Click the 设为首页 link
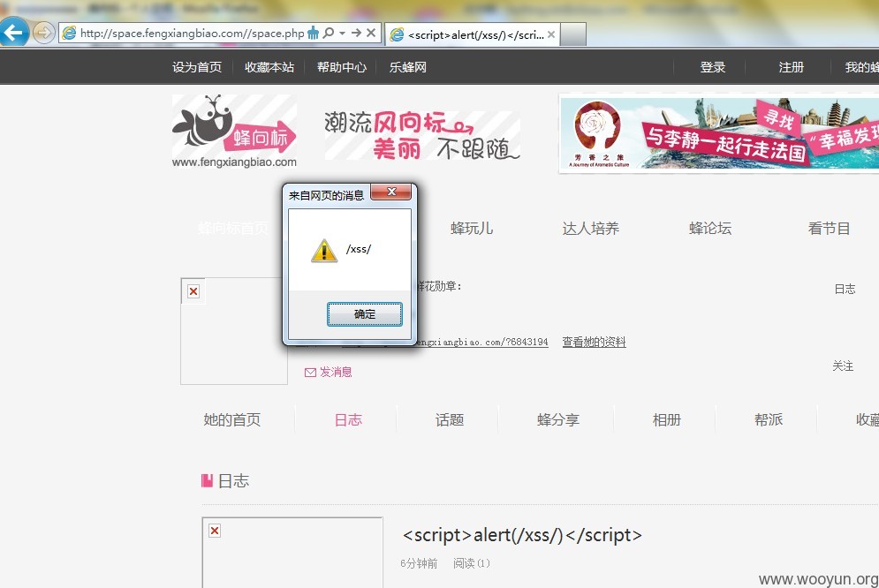Image resolution: width=879 pixels, height=588 pixels. (197, 67)
